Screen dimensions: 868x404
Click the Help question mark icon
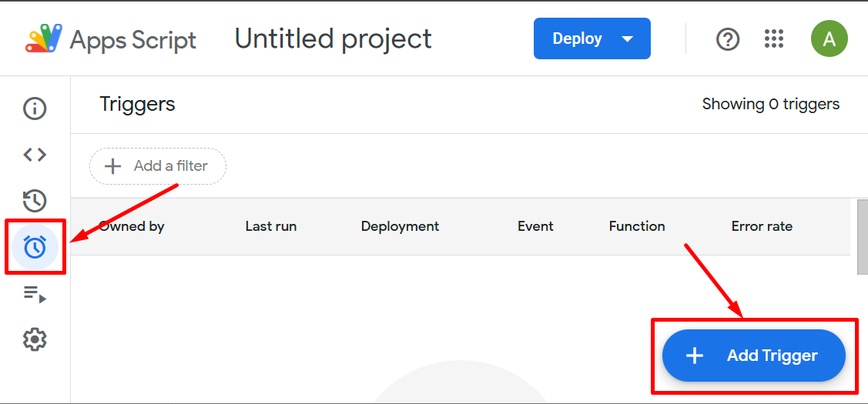728,39
